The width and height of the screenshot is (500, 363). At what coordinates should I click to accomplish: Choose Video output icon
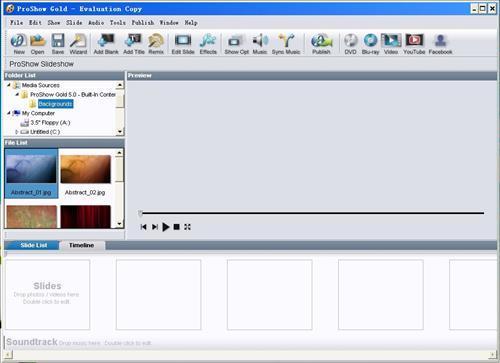point(391,44)
